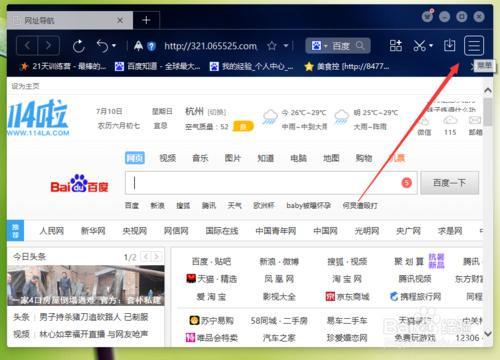Click today's rain cloud weather icon
This screenshot has height=360, width=500.
tap(270, 117)
